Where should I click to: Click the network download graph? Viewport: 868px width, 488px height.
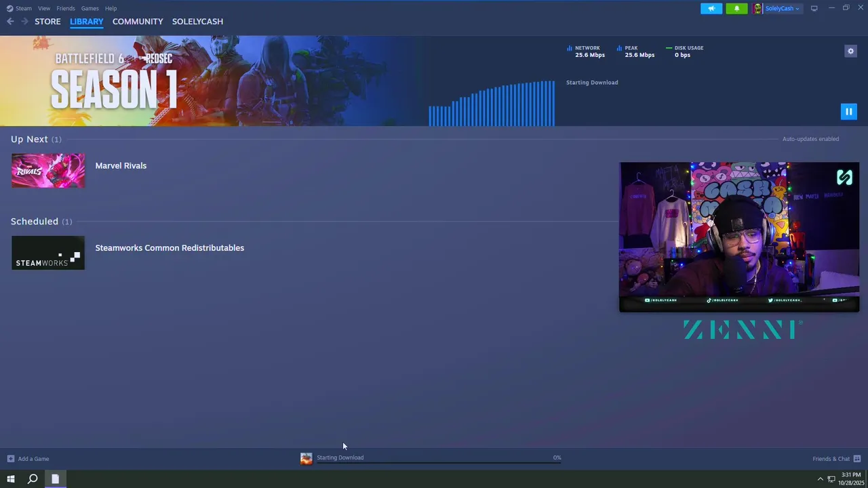[492, 103]
